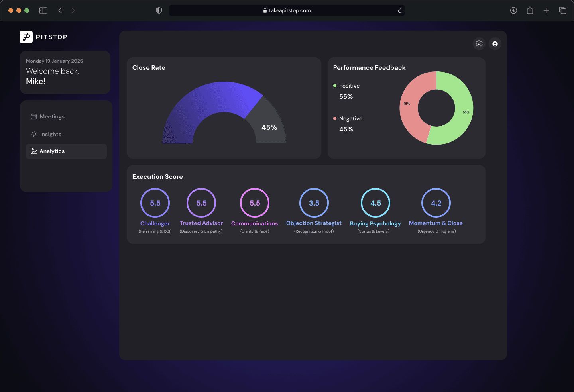This screenshot has width=574, height=392.
Task: Open the dashboard settings gear
Action: pos(479,44)
